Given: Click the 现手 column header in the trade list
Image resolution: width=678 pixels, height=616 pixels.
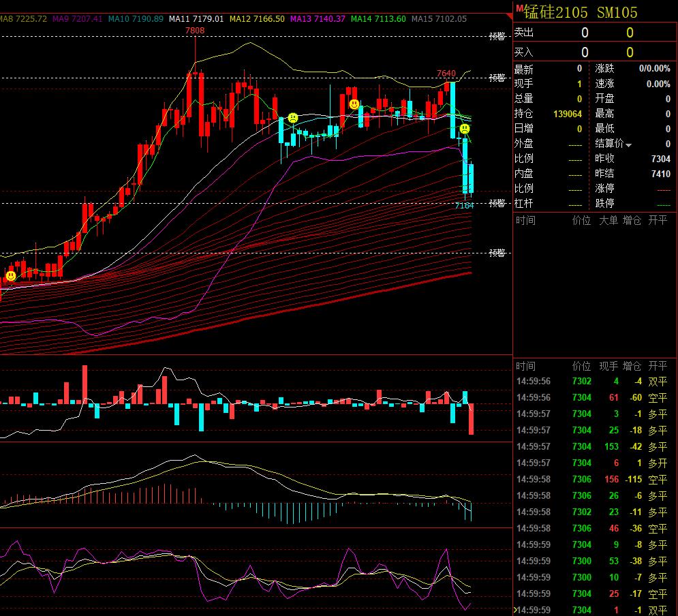Looking at the screenshot, I should pos(608,366).
